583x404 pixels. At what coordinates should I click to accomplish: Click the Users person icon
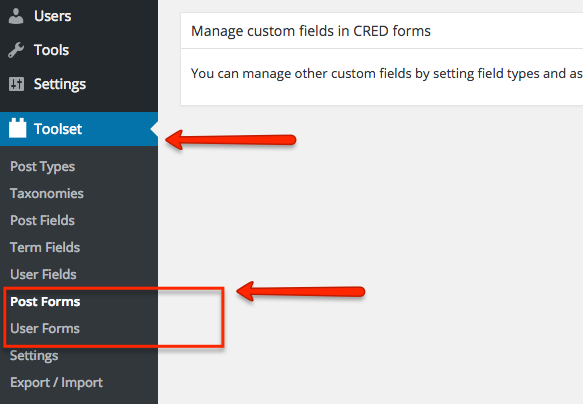[16, 16]
